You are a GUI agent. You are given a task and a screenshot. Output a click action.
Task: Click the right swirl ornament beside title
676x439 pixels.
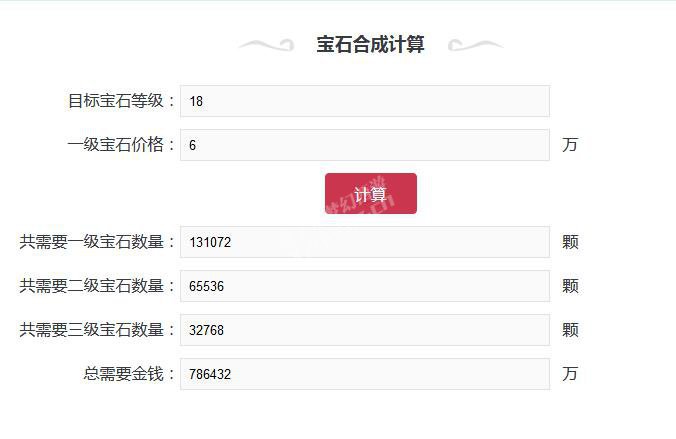(475, 45)
